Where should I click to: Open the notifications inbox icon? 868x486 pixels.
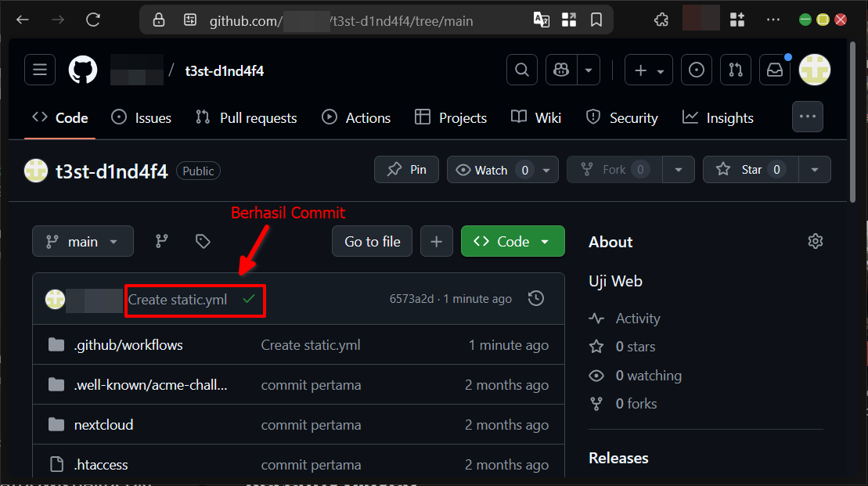tap(774, 70)
